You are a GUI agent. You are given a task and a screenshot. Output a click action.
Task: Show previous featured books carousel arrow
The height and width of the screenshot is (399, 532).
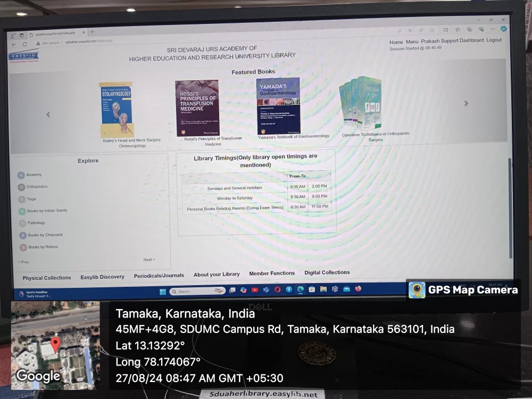48,114
